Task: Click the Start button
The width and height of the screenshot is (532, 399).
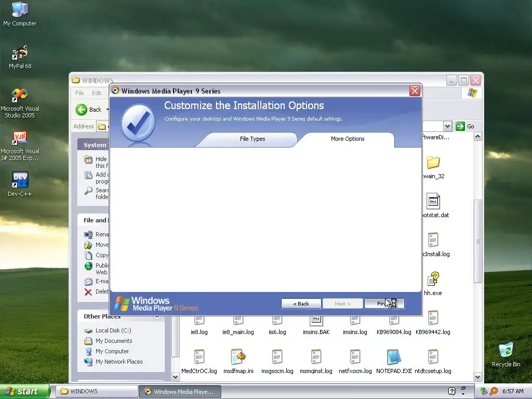Action: coord(25,391)
